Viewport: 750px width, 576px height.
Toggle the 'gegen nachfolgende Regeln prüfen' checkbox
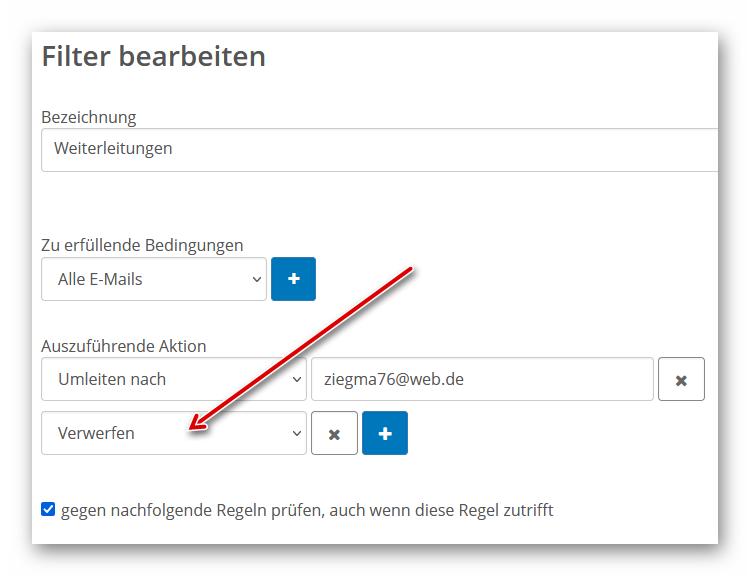48,510
